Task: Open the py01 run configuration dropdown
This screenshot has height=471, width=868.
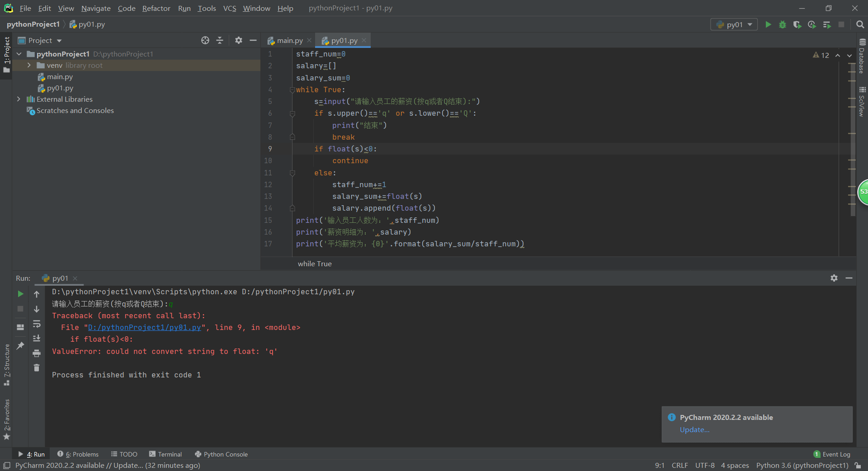Action: point(734,24)
